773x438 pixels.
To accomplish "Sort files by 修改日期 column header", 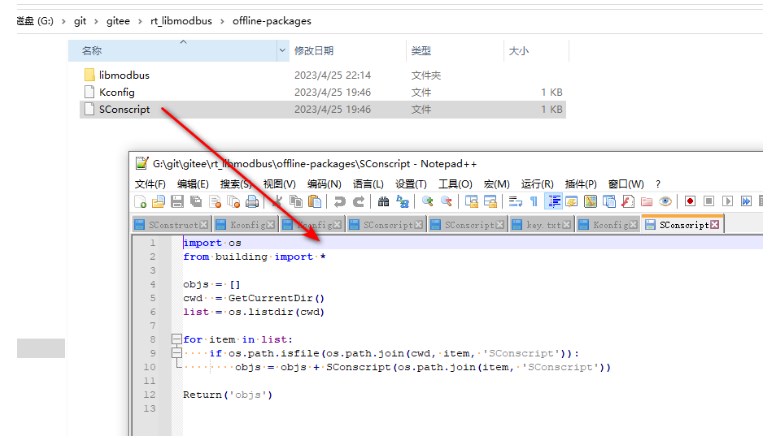I will [348, 50].
